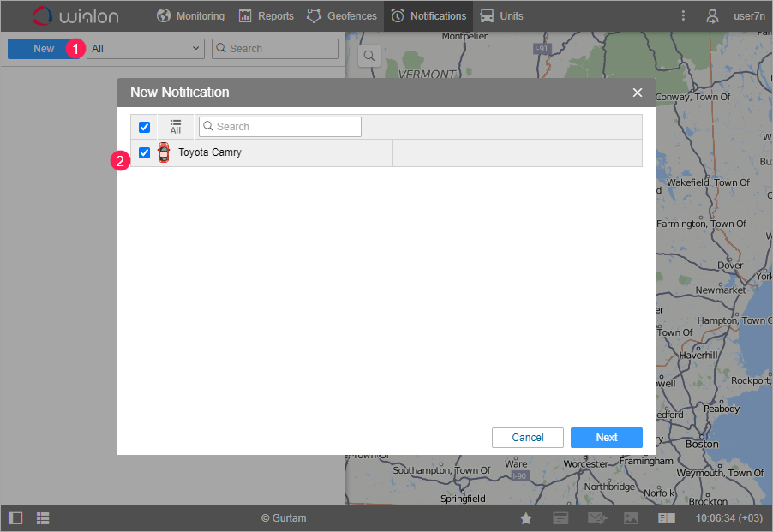This screenshot has height=532, width=773.
Task: Open user7n account menu
Action: 749,15
